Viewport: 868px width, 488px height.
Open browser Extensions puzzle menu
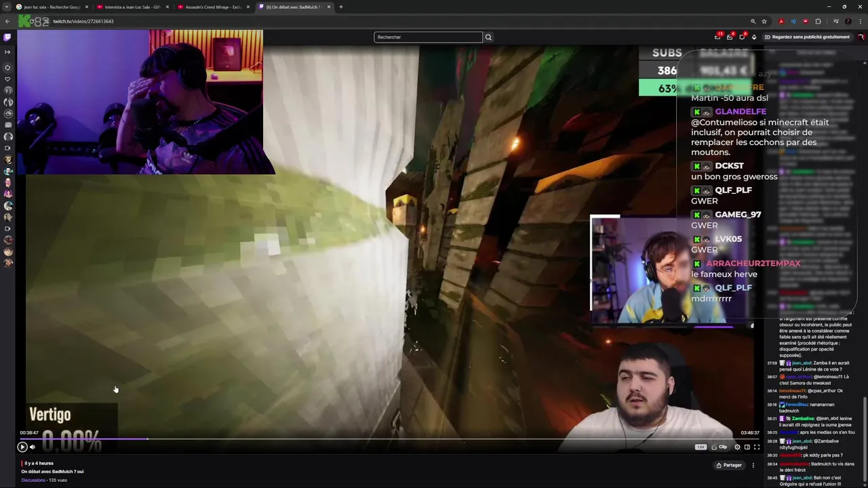tap(818, 21)
